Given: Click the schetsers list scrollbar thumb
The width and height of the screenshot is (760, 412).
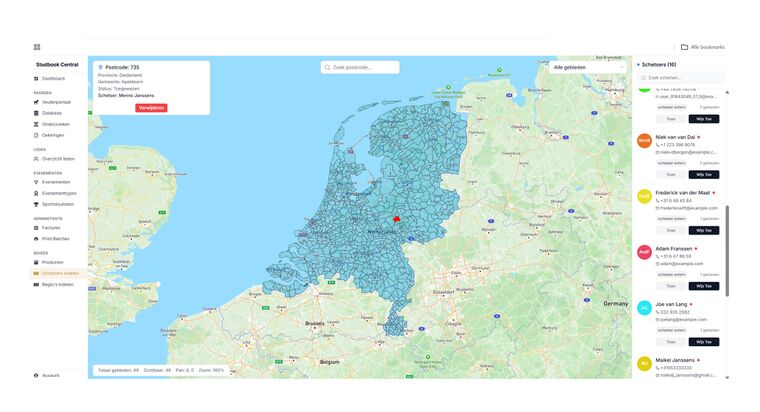Looking at the screenshot, I should (727, 251).
